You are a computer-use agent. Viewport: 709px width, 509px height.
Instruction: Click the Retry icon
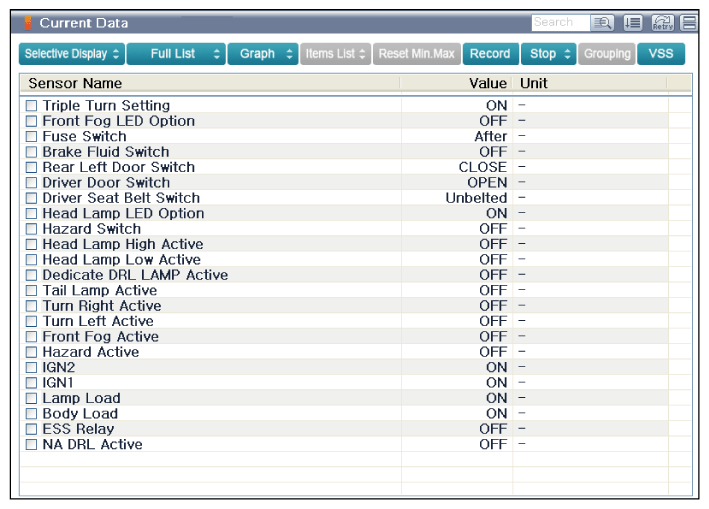tap(662, 23)
